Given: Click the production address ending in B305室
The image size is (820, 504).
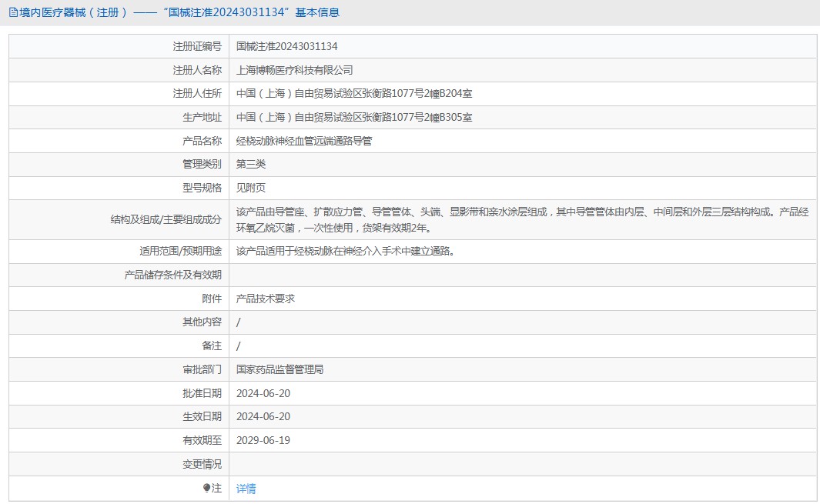Looking at the screenshot, I should [354, 117].
